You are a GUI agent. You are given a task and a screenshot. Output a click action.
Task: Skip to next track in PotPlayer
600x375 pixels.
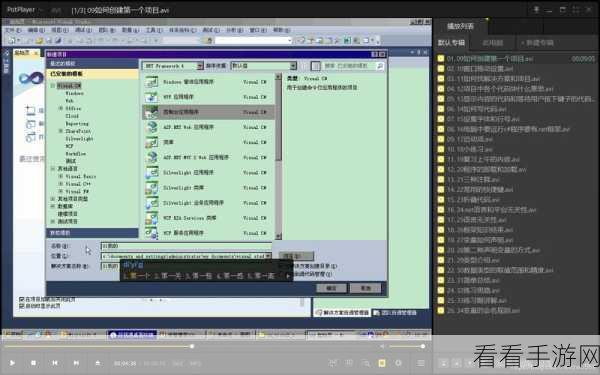pos(77,363)
